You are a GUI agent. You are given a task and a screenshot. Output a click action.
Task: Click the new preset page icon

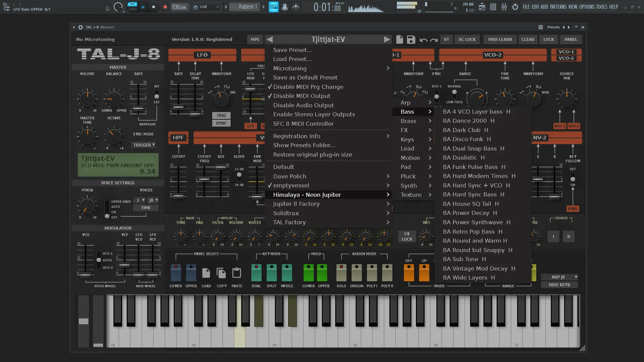coord(399,40)
